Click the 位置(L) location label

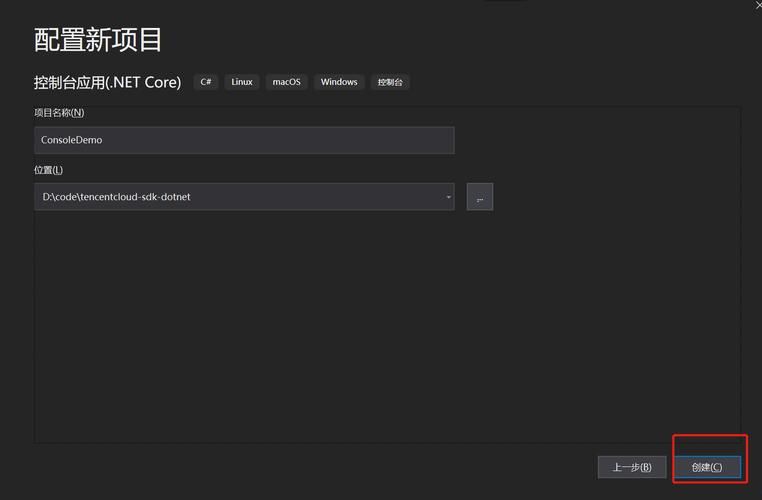click(x=48, y=170)
